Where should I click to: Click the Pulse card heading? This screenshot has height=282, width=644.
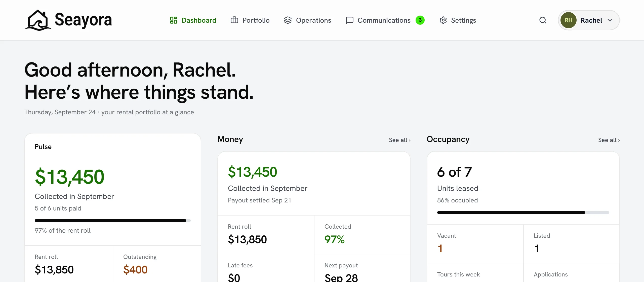[43, 147]
